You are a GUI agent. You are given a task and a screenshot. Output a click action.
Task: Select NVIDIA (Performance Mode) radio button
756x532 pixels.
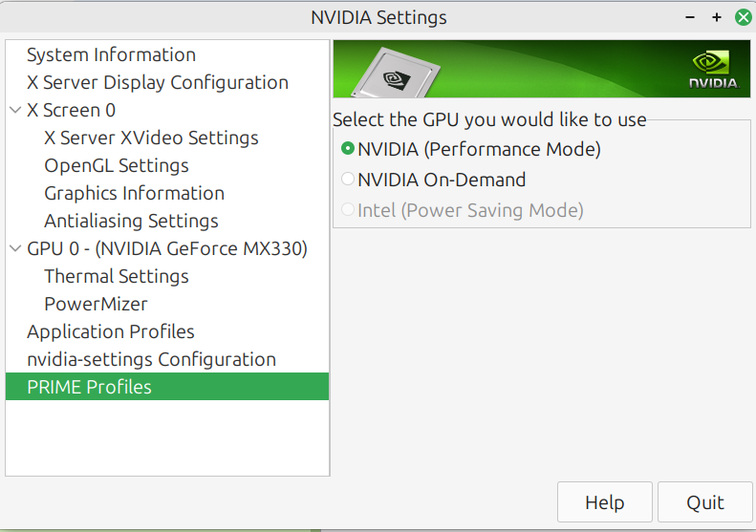(x=348, y=149)
